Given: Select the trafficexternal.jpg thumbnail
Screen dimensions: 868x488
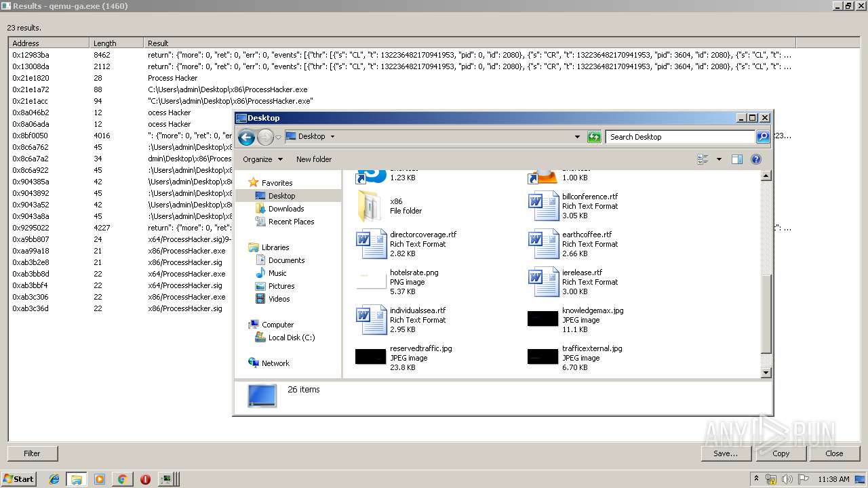Looking at the screenshot, I should (x=543, y=357).
